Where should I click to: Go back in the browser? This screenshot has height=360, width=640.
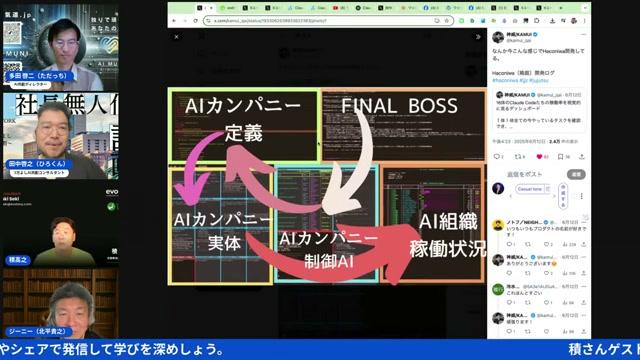(174, 20)
